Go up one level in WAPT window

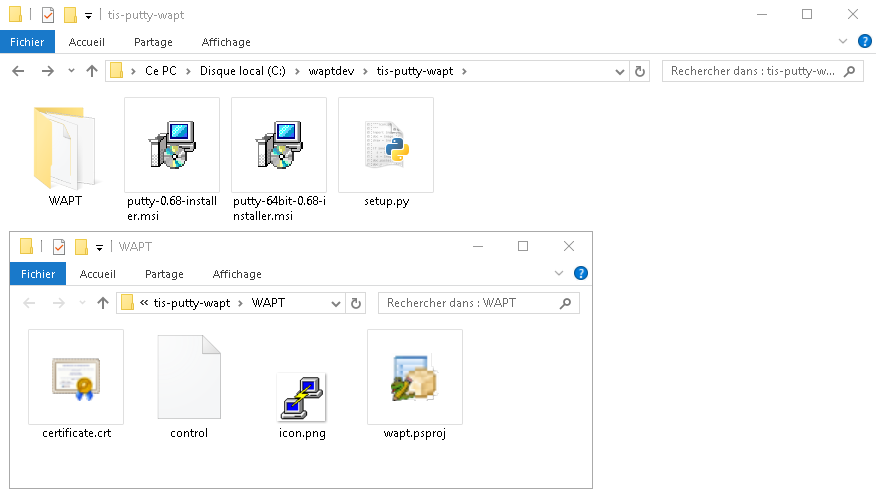click(102, 303)
